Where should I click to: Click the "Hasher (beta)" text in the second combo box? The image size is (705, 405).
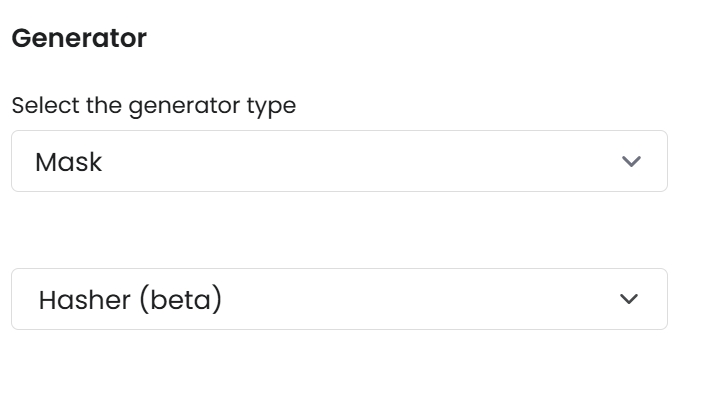pos(130,299)
